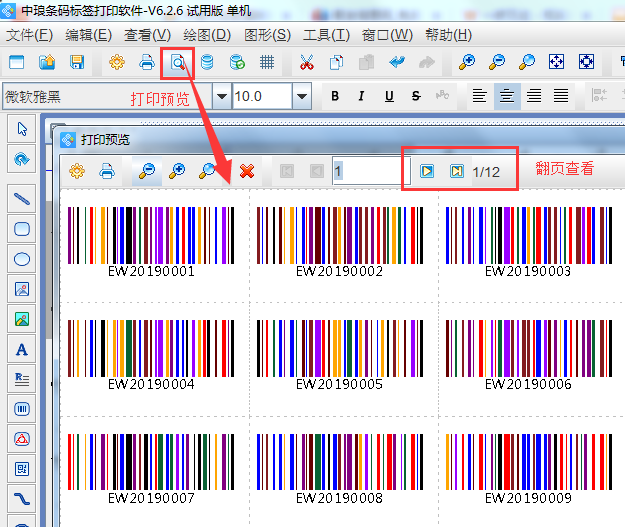This screenshot has width=625, height=527.
Task: Select the text 'A' tool
Action: (22, 350)
